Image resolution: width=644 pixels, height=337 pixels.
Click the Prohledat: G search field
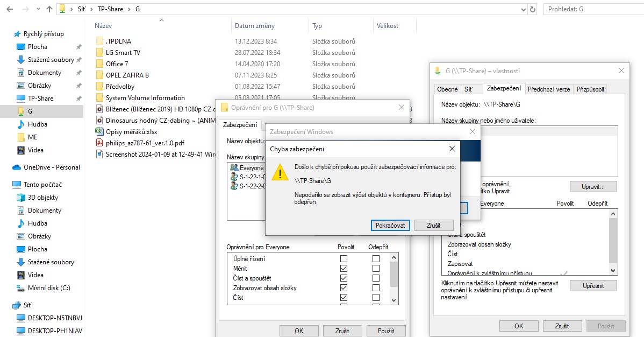point(591,9)
